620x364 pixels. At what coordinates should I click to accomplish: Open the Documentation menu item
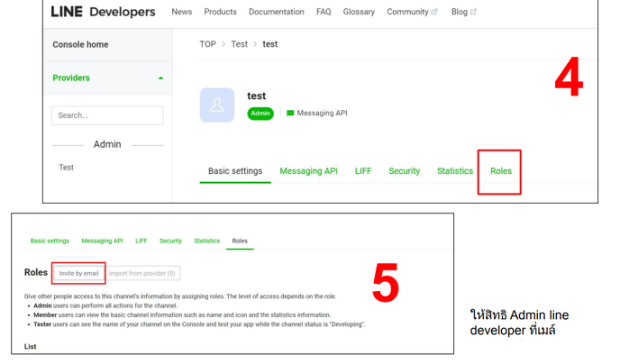tap(277, 12)
